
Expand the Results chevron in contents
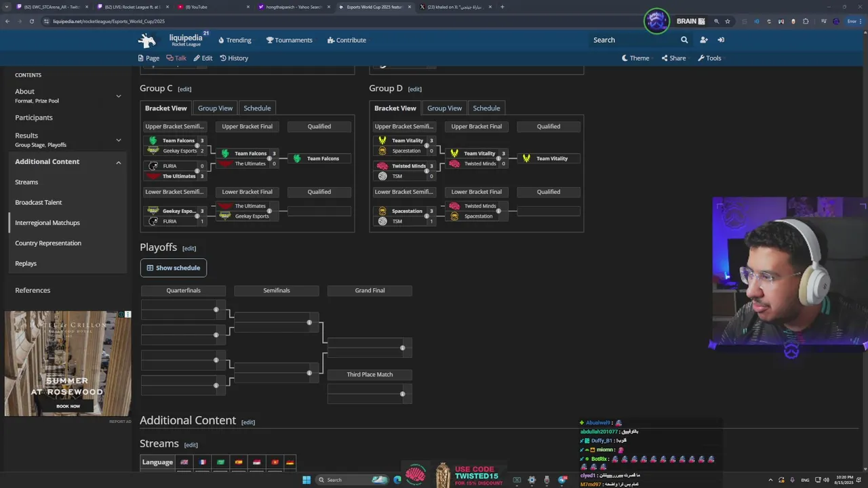point(119,140)
